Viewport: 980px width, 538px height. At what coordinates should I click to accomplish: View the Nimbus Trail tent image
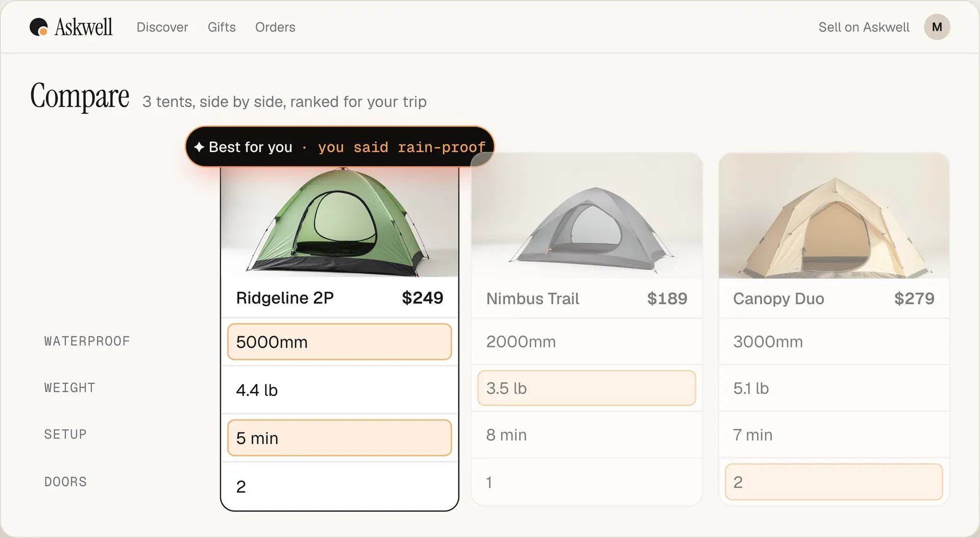click(586, 215)
